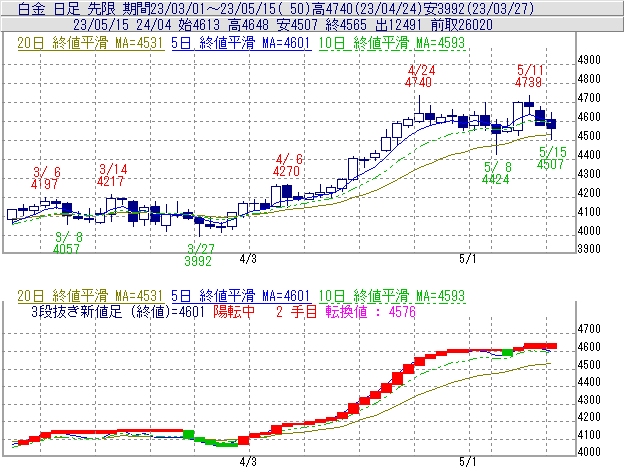Select the 3/14 4217 high label
The height and width of the screenshot is (475, 624).
pyautogui.click(x=111, y=175)
